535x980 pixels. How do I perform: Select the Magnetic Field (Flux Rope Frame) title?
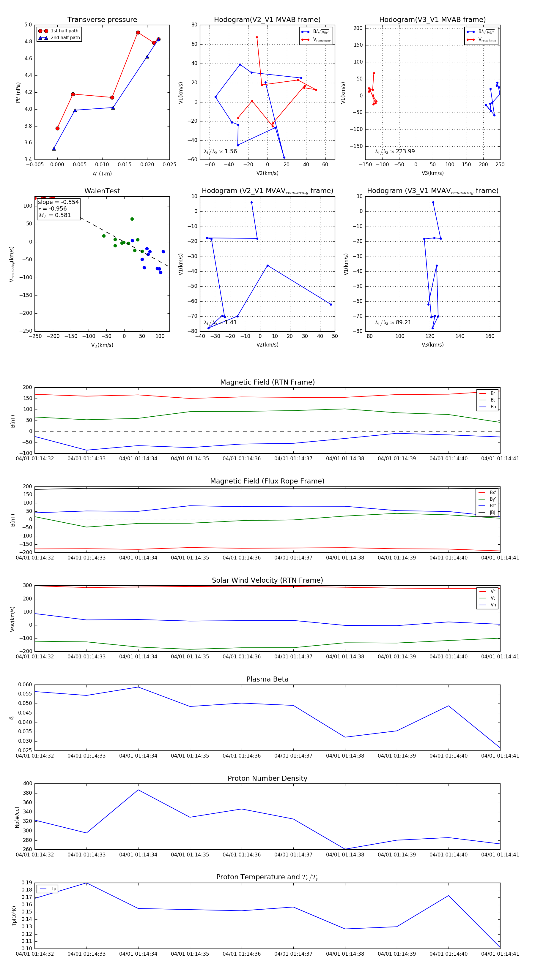[x=267, y=481]
